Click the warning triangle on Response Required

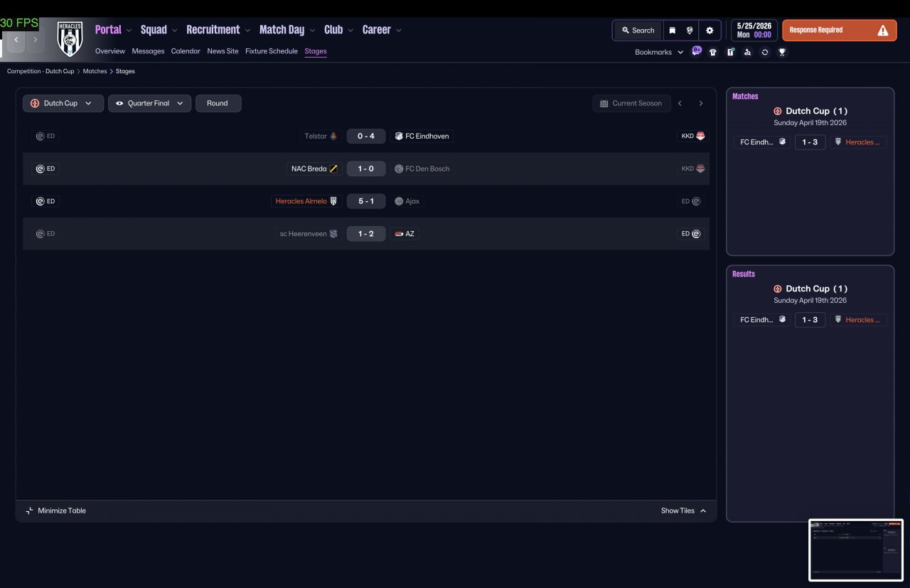pyautogui.click(x=883, y=31)
